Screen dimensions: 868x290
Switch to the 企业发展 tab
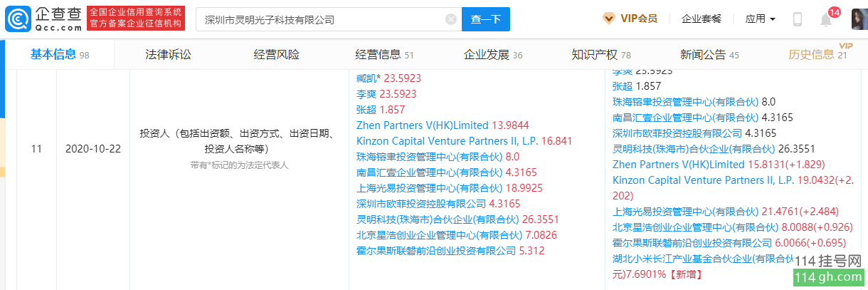coord(493,54)
